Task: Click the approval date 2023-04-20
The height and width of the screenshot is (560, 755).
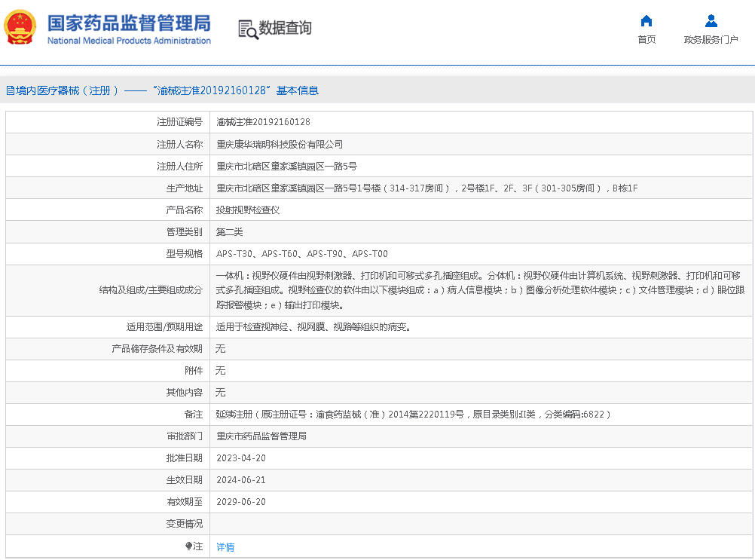Action: [241, 458]
